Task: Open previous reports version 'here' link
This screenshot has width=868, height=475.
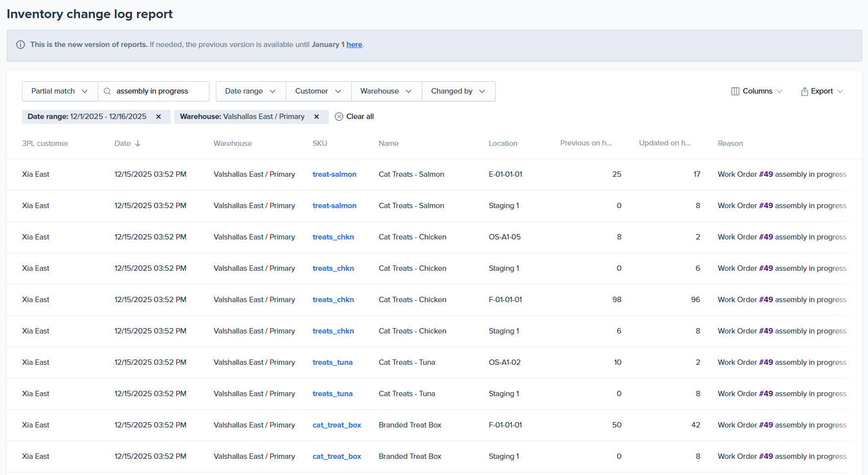Action: tap(354, 45)
